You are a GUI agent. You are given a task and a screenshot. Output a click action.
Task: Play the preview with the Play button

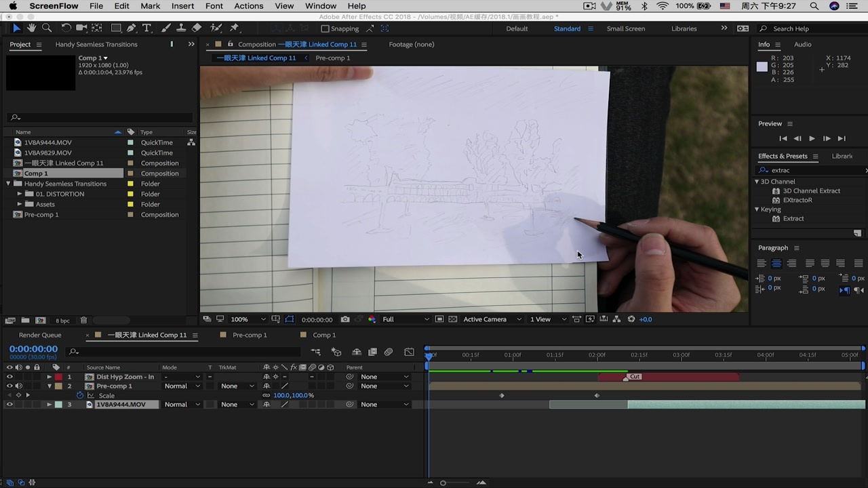[812, 138]
